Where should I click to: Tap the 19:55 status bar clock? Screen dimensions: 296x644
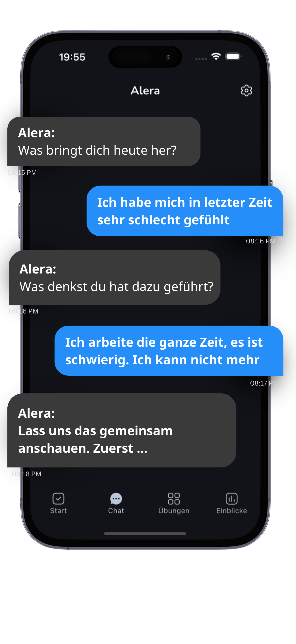coord(72,57)
